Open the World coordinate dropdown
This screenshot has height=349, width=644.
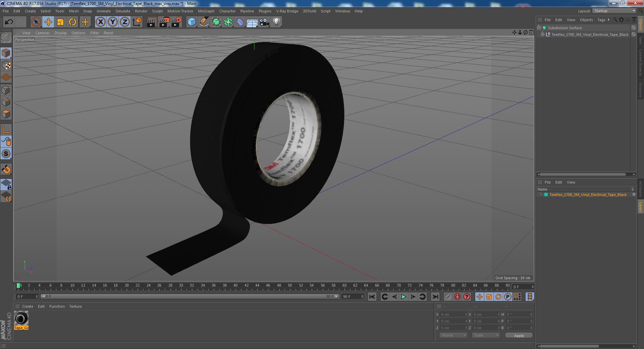(453, 335)
